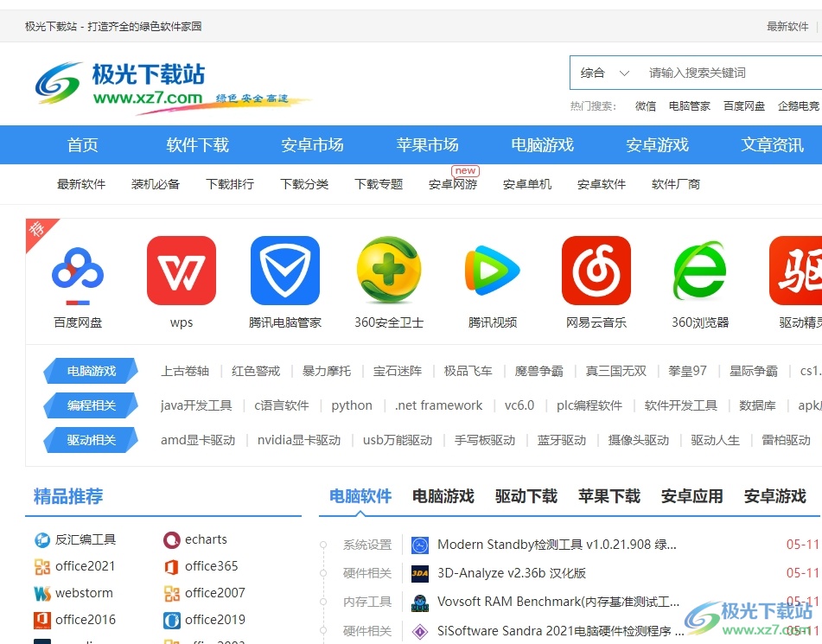The width and height of the screenshot is (822, 644).
Task: Open the 红色警戒 game link
Action: [256, 372]
